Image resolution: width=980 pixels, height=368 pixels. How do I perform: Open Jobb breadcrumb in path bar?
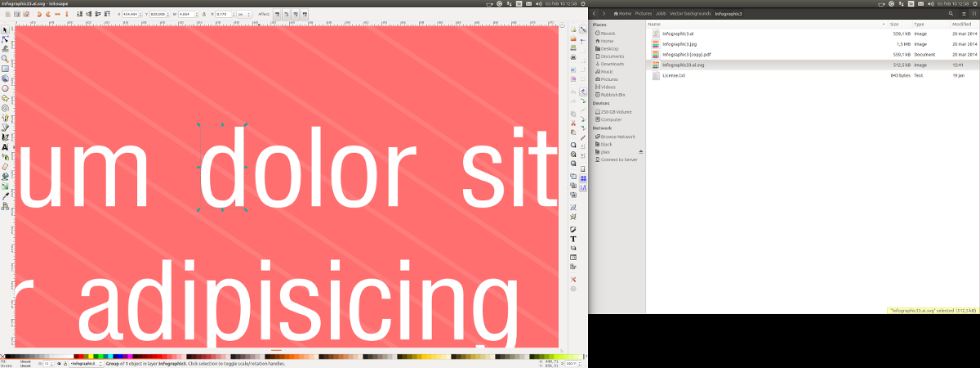click(x=661, y=13)
